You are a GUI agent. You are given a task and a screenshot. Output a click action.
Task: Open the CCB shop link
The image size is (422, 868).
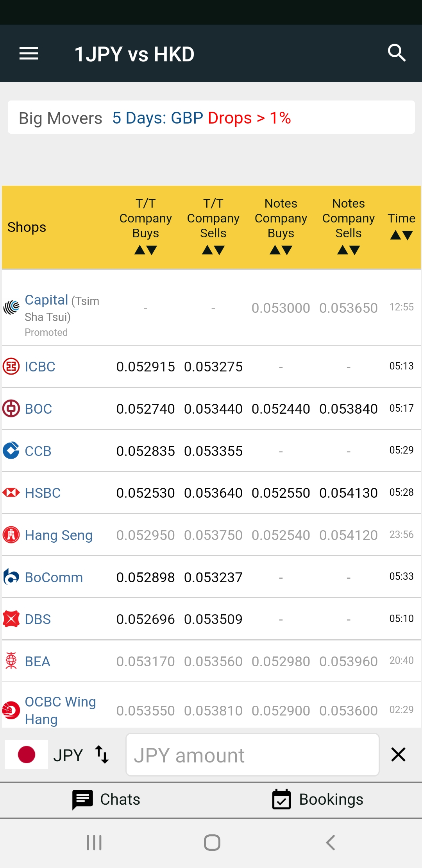tap(38, 451)
